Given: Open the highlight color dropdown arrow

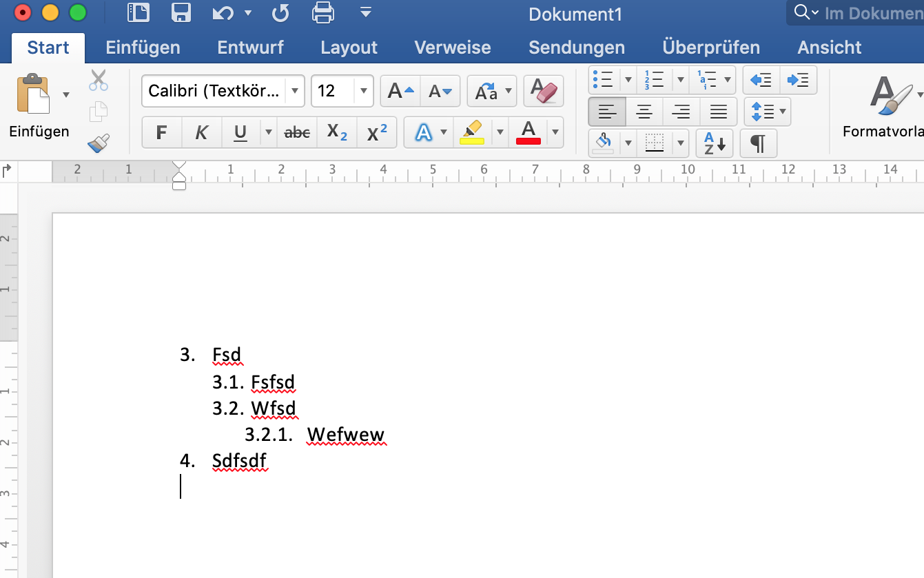Looking at the screenshot, I should (x=500, y=132).
